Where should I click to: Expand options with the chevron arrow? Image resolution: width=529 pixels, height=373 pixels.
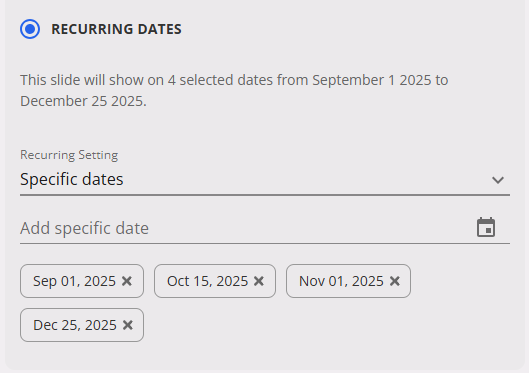(498, 180)
